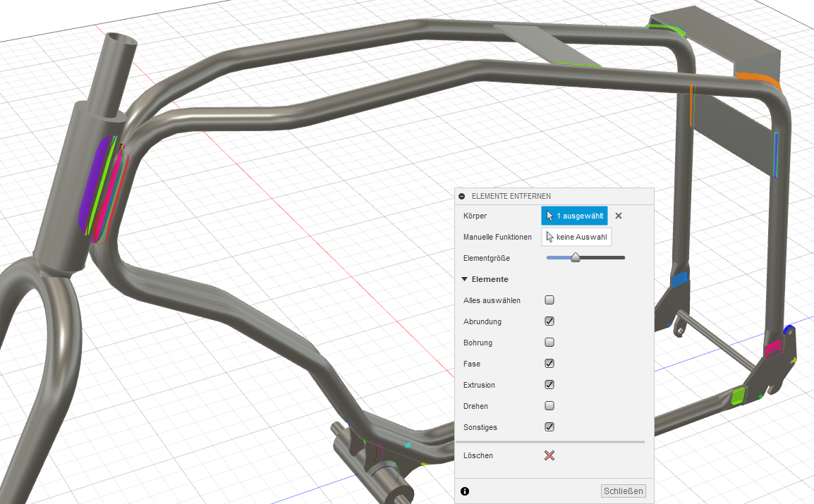Disable the Sonstiges checkbox
814x504 pixels.
(549, 426)
